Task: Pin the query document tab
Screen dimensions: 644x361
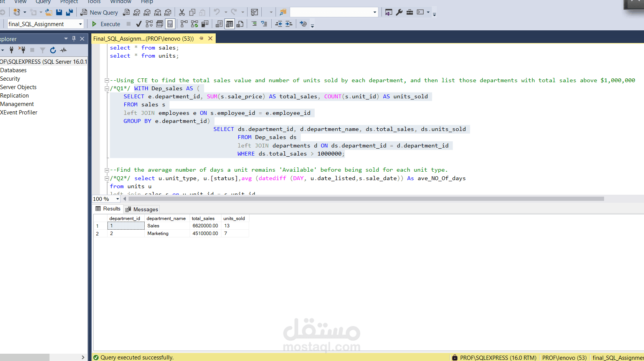Action: coord(201,38)
